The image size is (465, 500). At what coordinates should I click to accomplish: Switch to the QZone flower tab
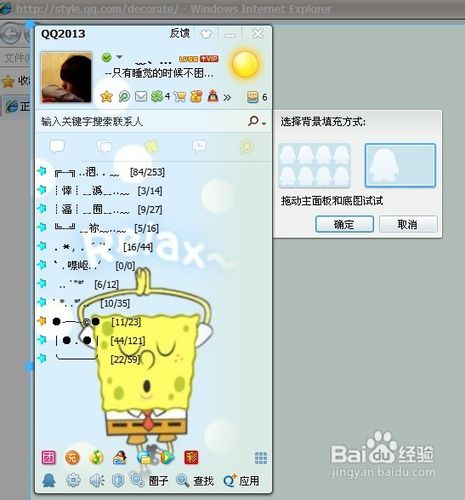point(152,147)
